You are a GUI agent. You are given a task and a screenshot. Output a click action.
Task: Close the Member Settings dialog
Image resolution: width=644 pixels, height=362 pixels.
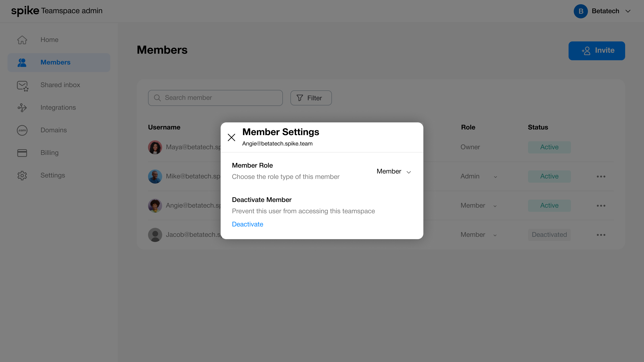(x=231, y=137)
